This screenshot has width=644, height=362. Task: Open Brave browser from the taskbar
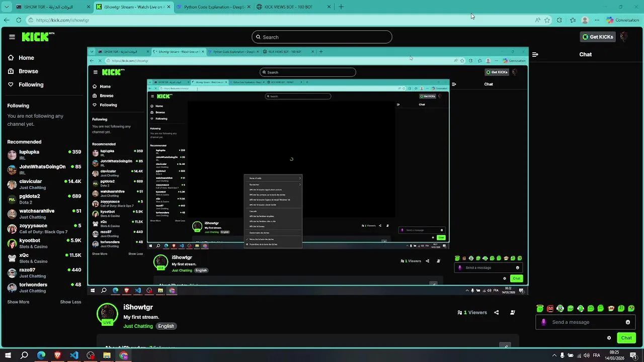57,355
